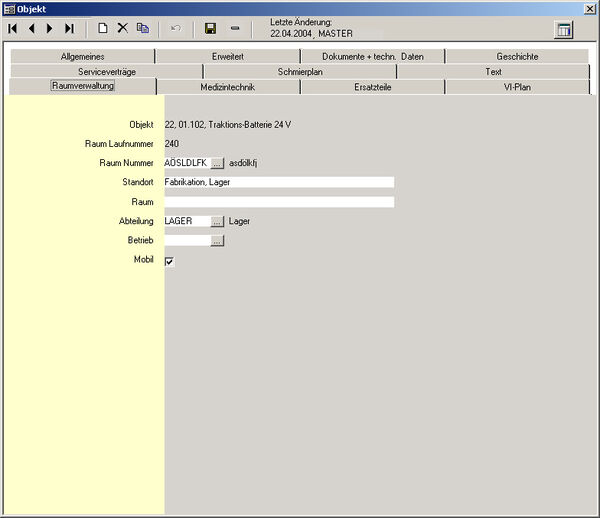Open the Schmierplan tab
This screenshot has height=518, width=600.
300,72
